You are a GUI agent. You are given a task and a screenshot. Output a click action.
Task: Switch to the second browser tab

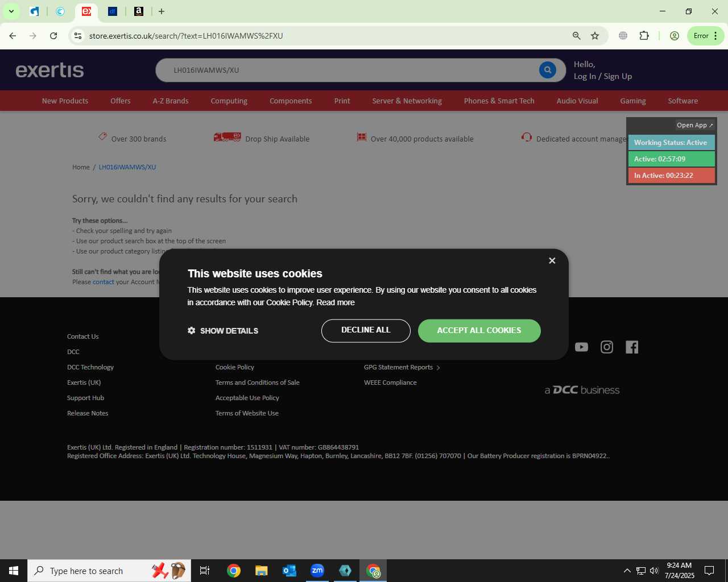tap(60, 11)
